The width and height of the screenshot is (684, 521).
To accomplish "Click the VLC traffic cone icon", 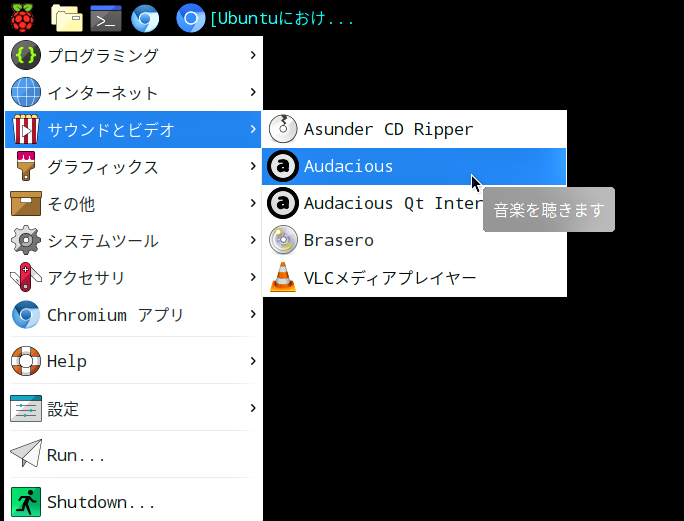I will tap(283, 277).
